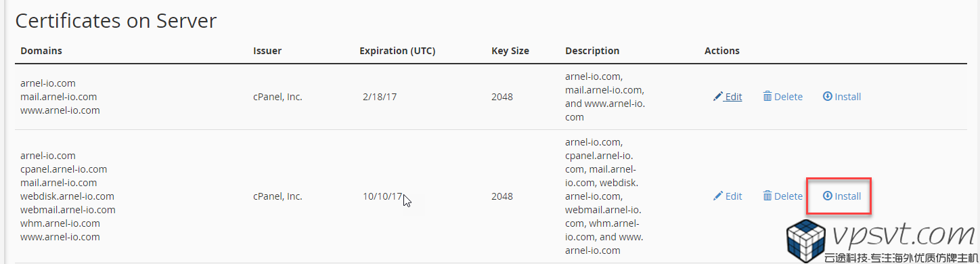Click pencil icon for certificate expiring 2/18/17

718,97
